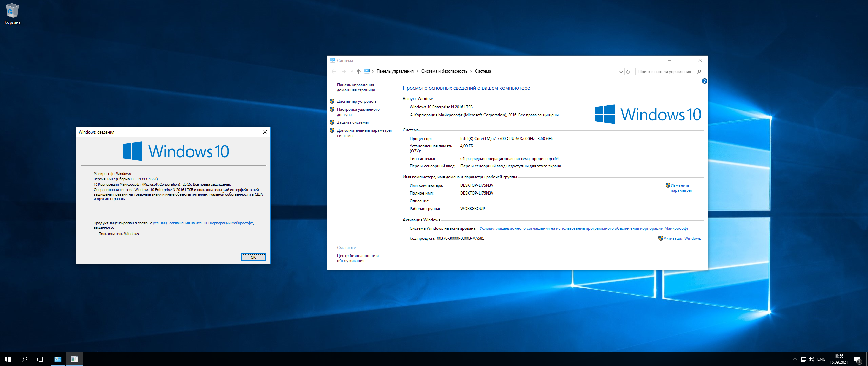Select Панель управления breadcrumb
The width and height of the screenshot is (868, 366).
click(395, 71)
